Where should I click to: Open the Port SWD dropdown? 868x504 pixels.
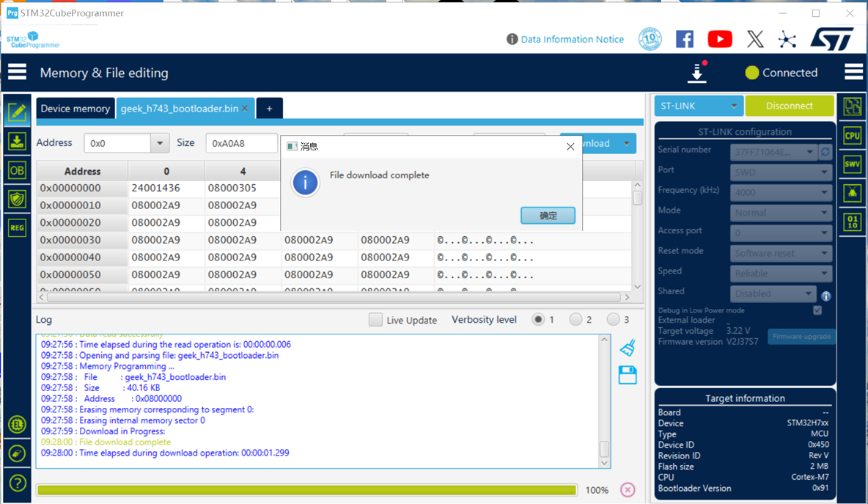[781, 172]
